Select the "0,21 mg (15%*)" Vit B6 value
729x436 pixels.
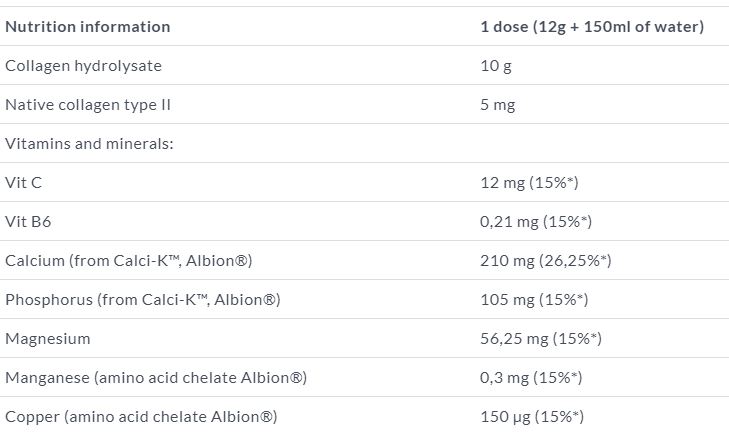536,222
